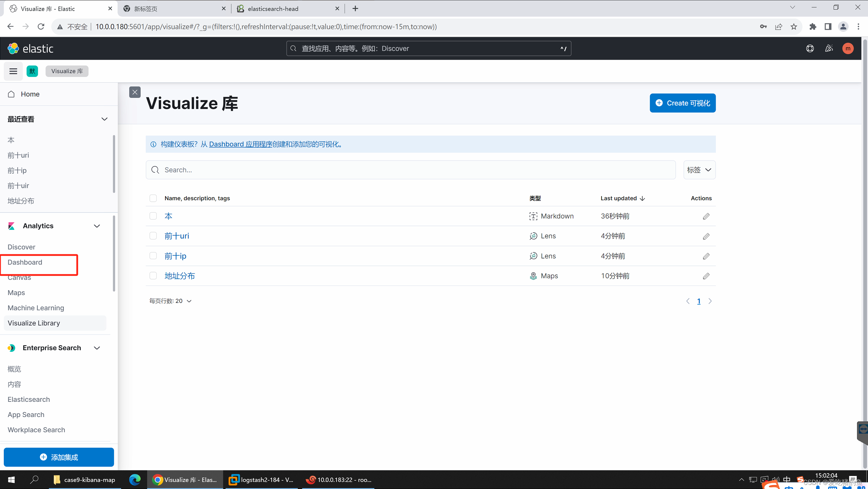
Task: Edit the 地址分布 visualization pencil icon
Action: pyautogui.click(x=706, y=276)
